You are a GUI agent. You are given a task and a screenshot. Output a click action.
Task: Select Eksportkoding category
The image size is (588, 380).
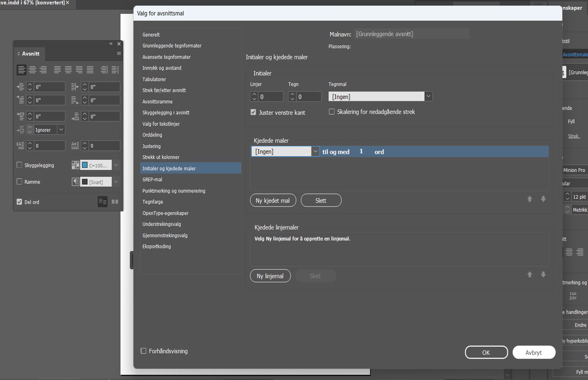point(156,247)
